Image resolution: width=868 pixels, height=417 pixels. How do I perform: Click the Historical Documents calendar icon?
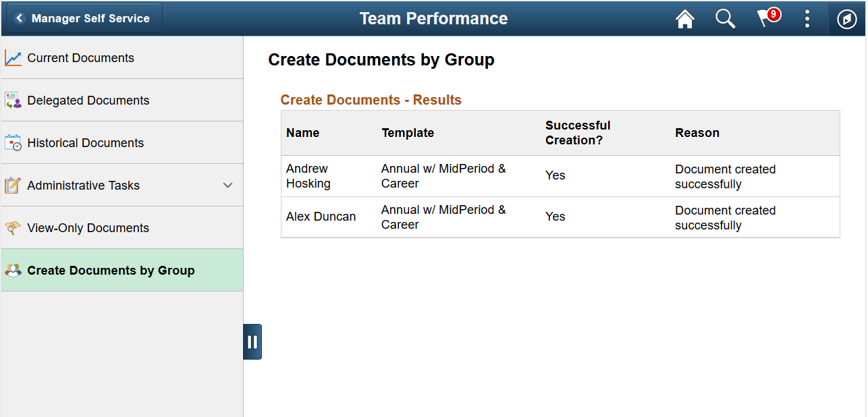pyautogui.click(x=13, y=143)
